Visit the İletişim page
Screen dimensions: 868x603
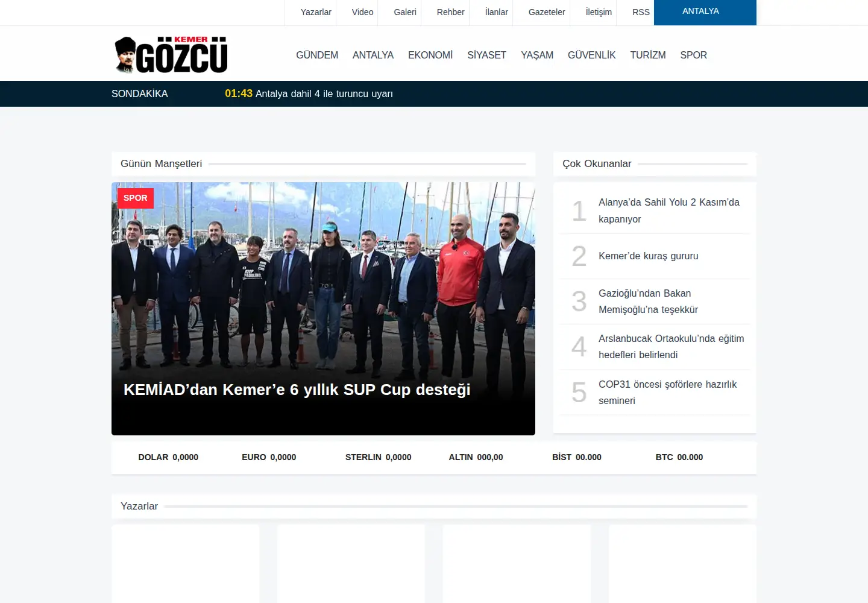pyautogui.click(x=599, y=12)
